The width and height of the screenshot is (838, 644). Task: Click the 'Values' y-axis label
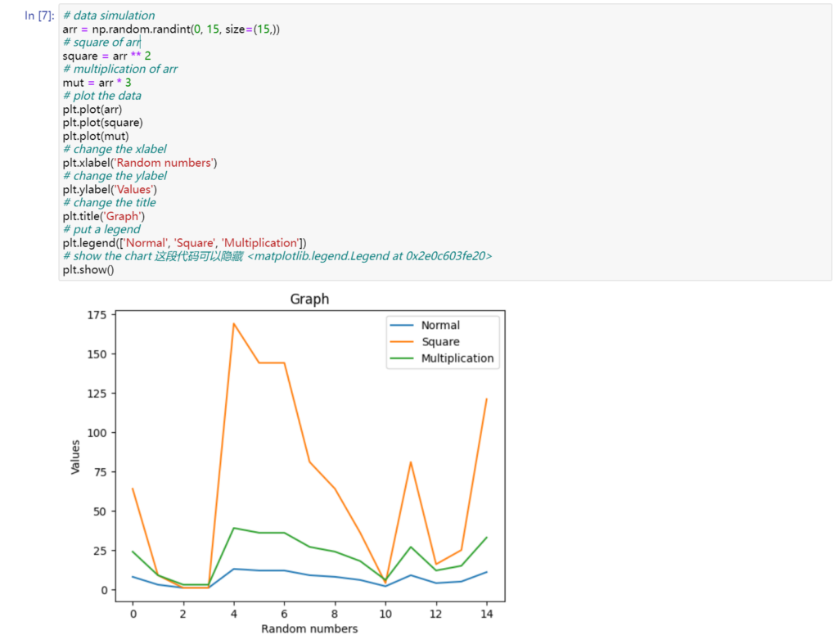coord(75,457)
